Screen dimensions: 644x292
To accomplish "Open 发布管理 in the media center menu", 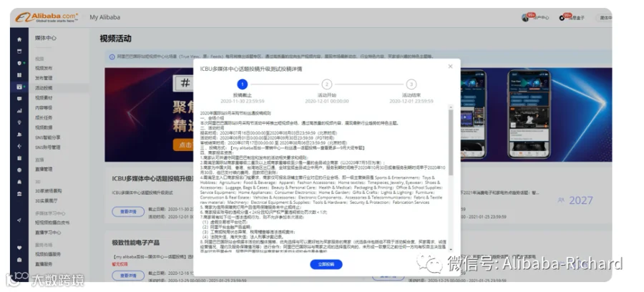I will coord(44,78).
